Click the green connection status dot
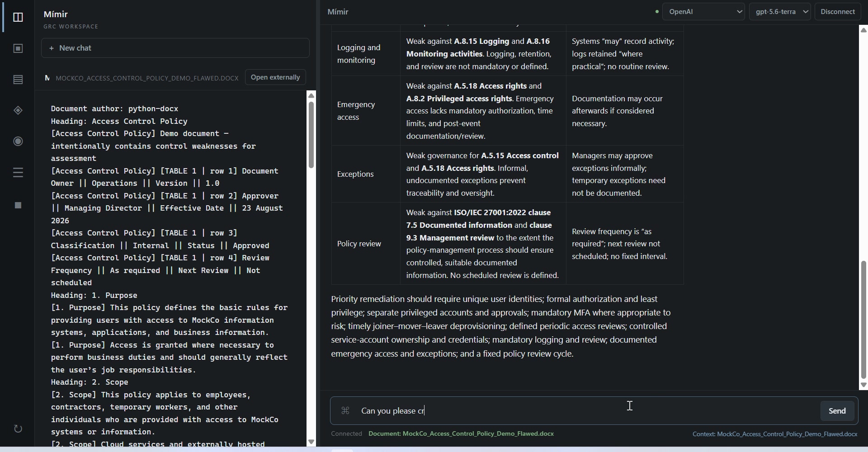Viewport: 868px width, 452px height. [x=657, y=12]
